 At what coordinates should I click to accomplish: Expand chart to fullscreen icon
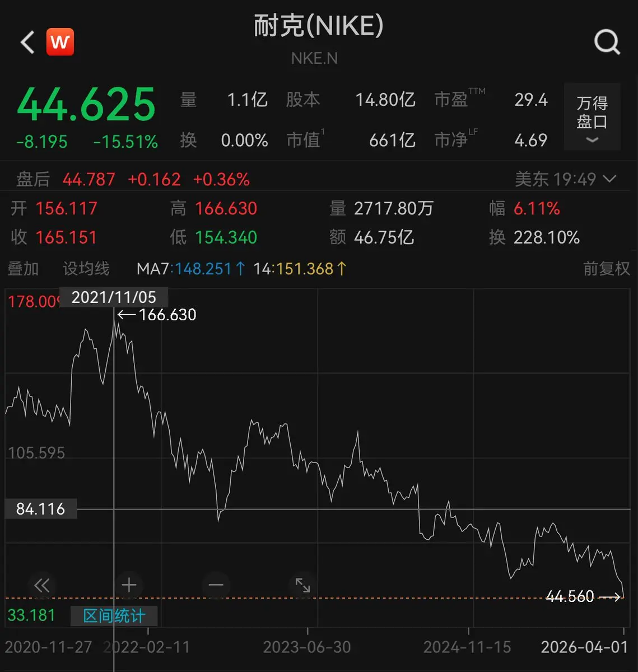302,585
